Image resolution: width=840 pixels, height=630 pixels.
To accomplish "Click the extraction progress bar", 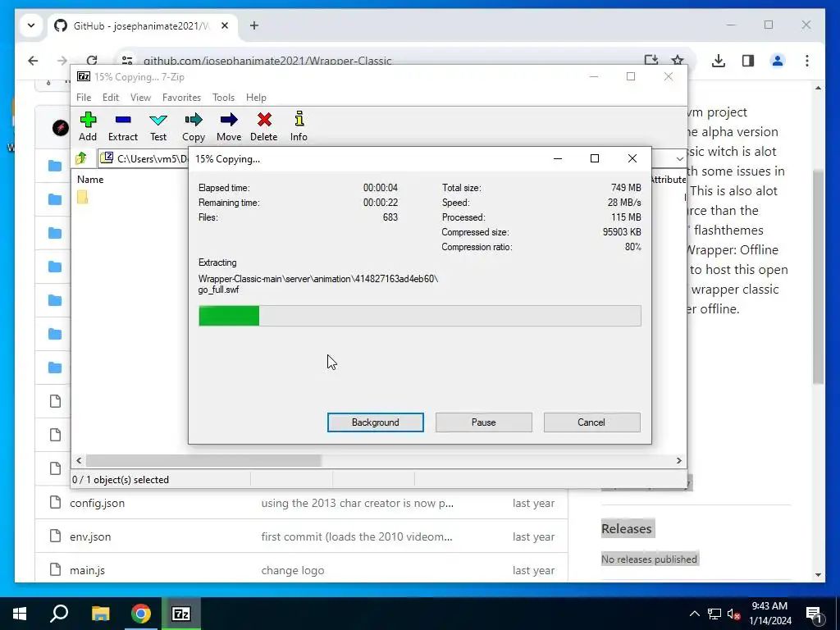I will point(419,316).
